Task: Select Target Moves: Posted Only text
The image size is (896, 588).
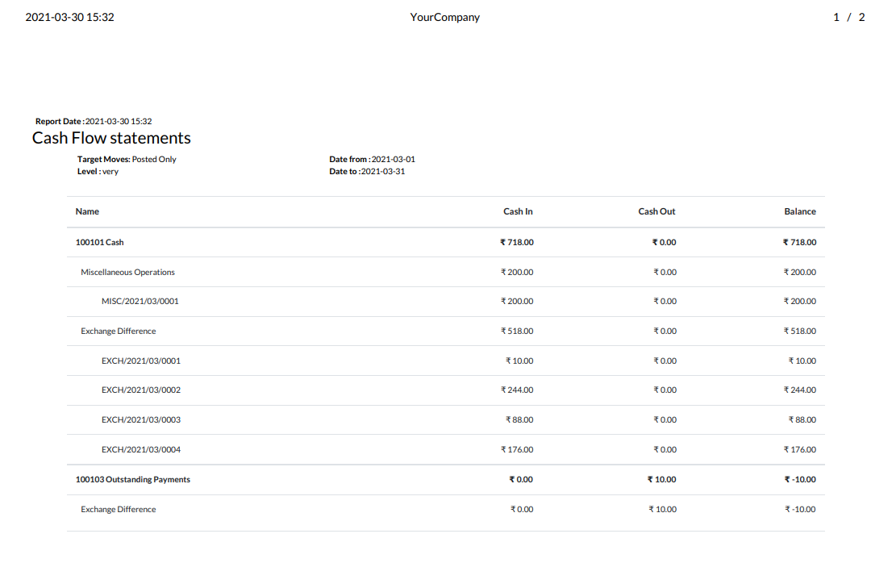Action: click(127, 160)
